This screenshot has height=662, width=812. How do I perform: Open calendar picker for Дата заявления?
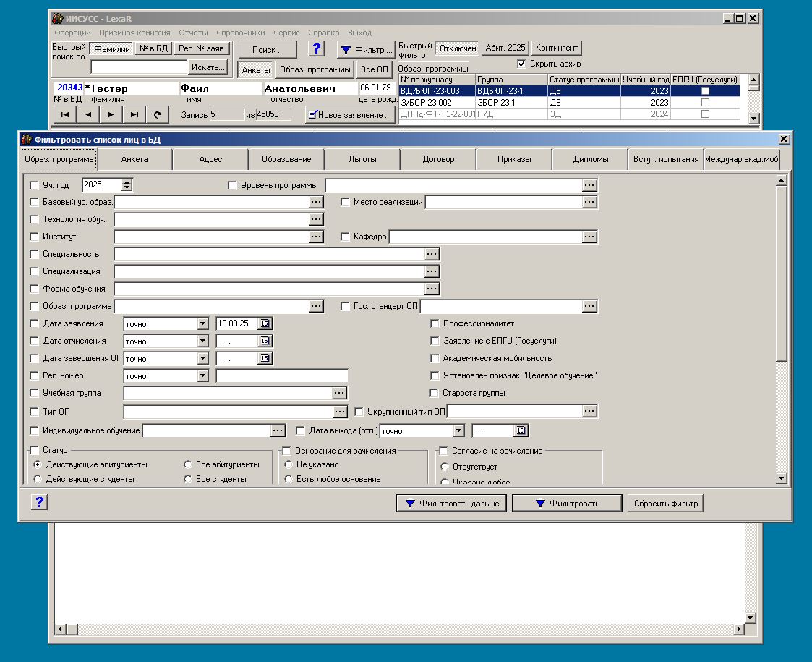click(265, 323)
